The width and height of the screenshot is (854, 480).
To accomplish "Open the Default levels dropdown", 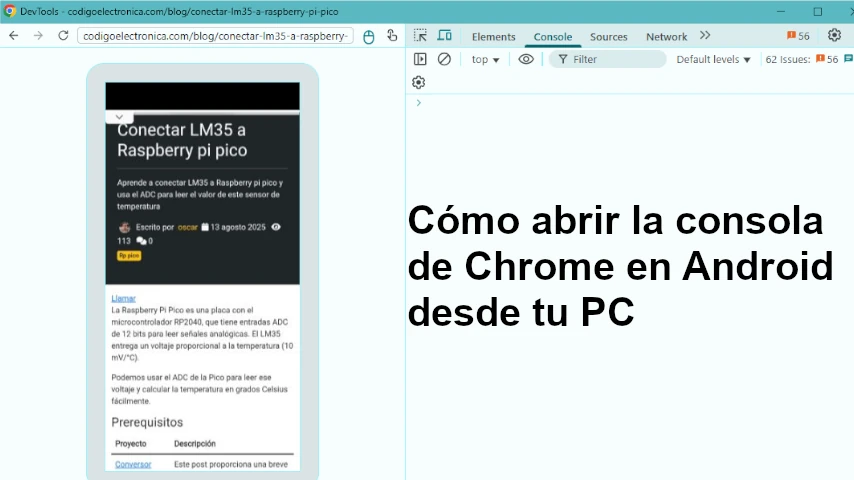I will 713,59.
